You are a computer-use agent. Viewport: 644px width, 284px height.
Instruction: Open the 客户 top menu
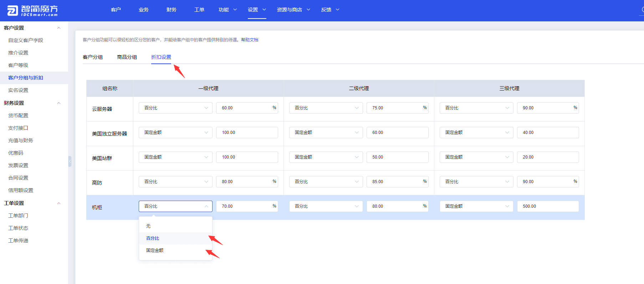click(116, 10)
